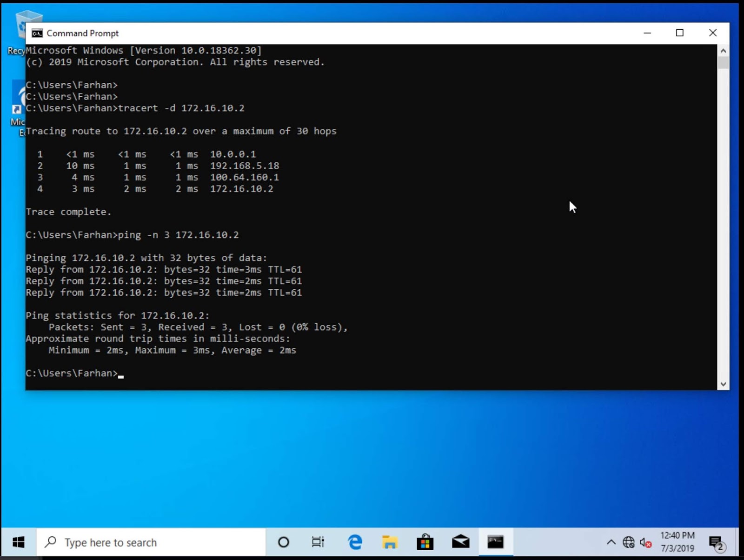Viewport: 744px width, 560px height.
Task: Click the scrollbar down arrow
Action: (723, 384)
